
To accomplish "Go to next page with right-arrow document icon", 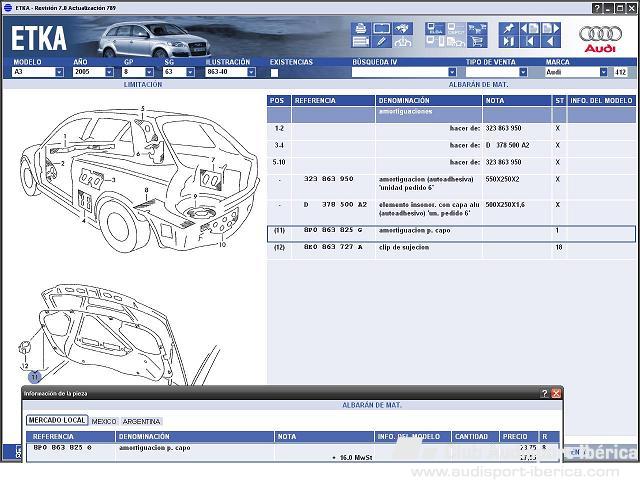I will coord(551,29).
